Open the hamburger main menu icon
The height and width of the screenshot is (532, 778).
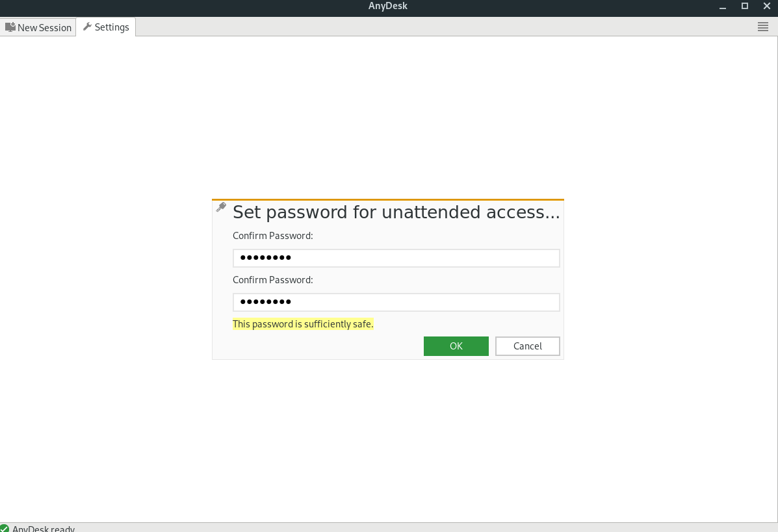763,27
